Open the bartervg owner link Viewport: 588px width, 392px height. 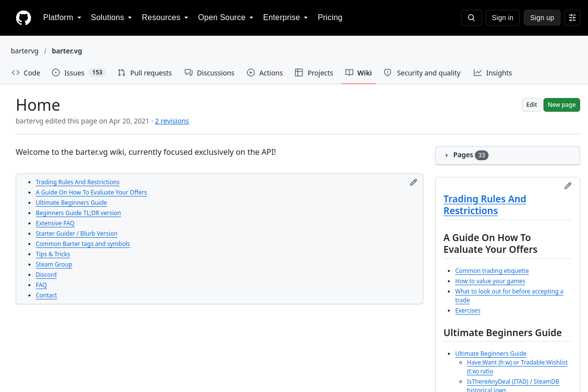click(x=24, y=51)
